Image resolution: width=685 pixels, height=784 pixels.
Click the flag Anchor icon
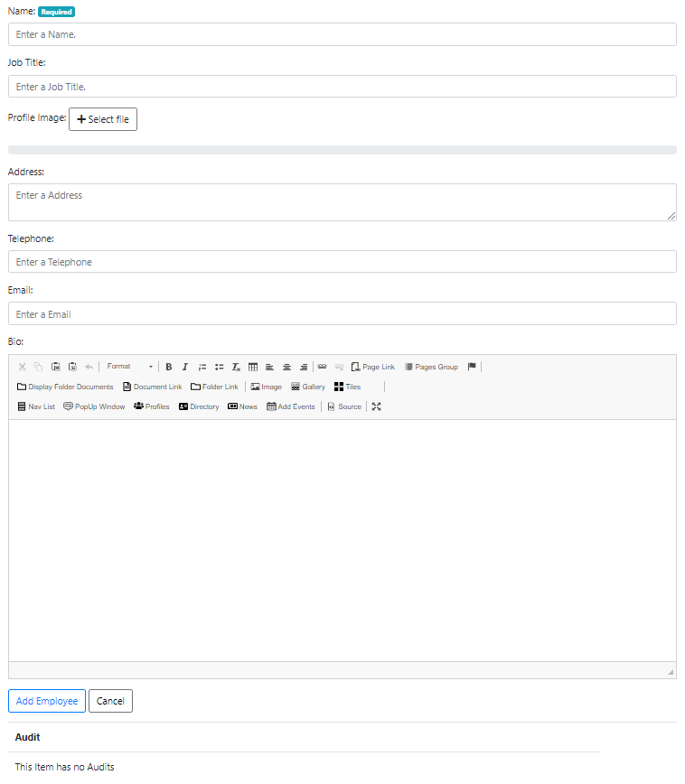click(x=472, y=367)
